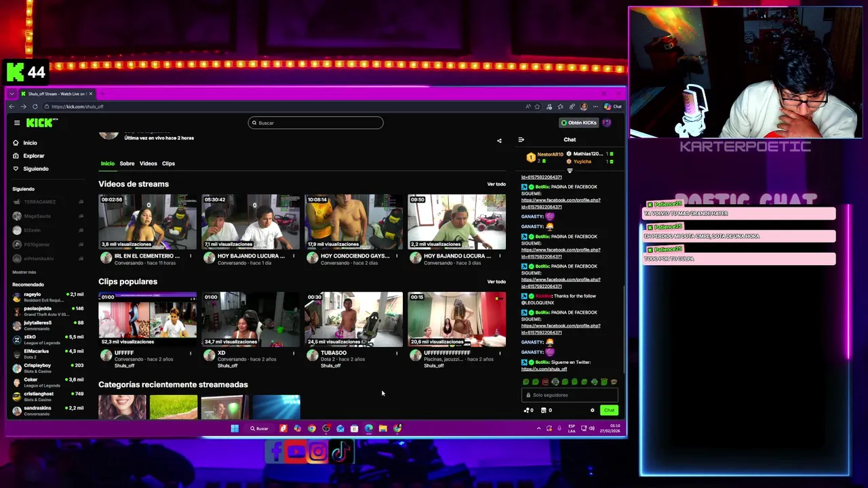Switch to the Inicio channel tab
The height and width of the screenshot is (488, 868).
pos(108,163)
